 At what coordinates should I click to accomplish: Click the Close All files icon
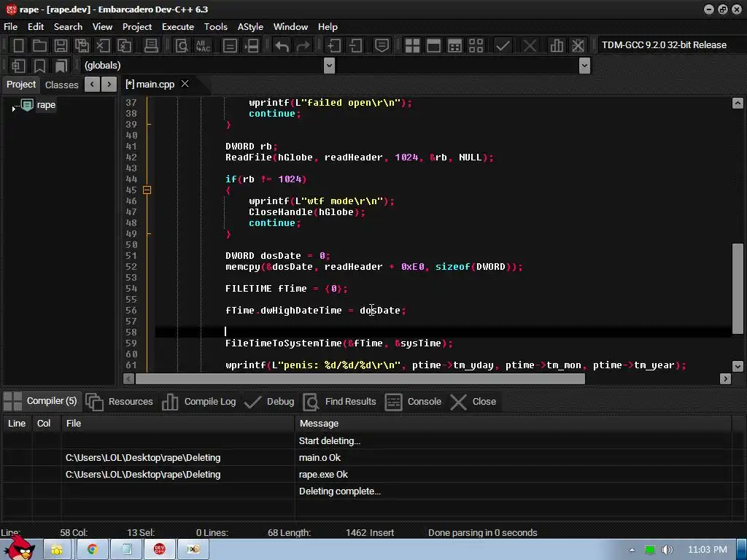point(124,46)
